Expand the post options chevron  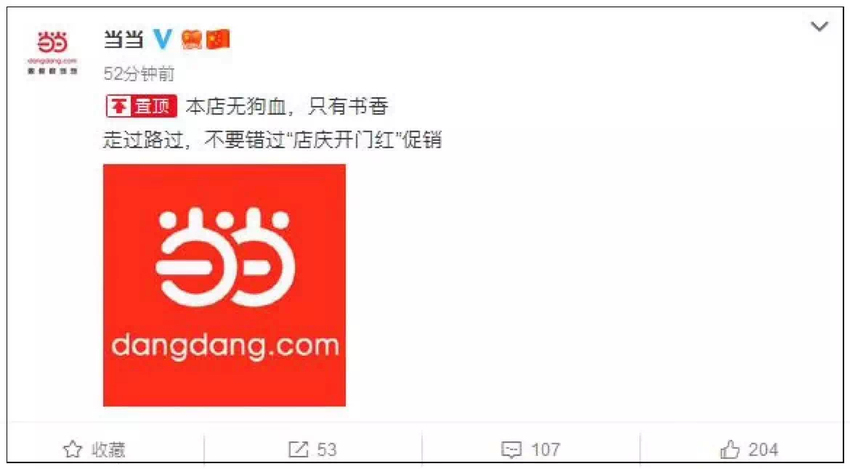point(819,26)
